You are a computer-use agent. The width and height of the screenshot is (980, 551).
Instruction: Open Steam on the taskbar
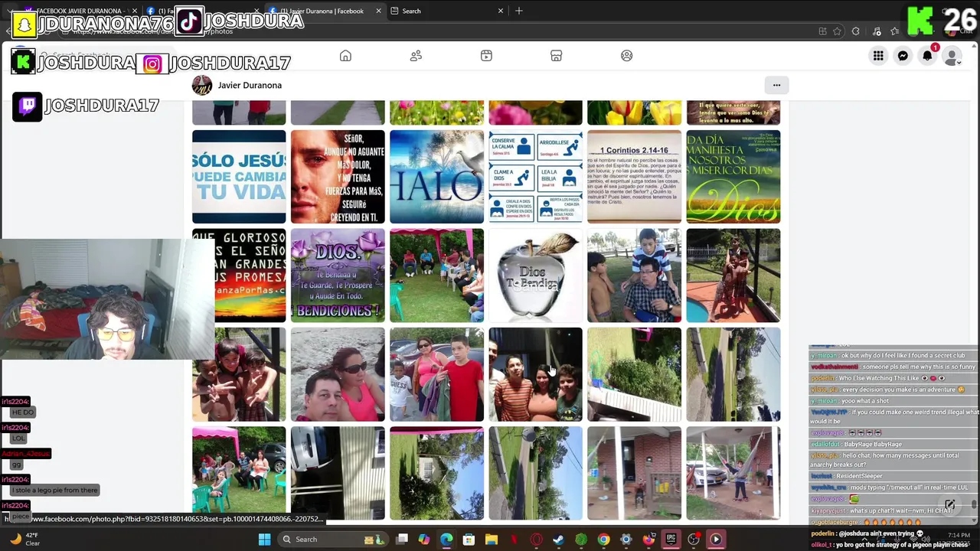[x=559, y=539]
